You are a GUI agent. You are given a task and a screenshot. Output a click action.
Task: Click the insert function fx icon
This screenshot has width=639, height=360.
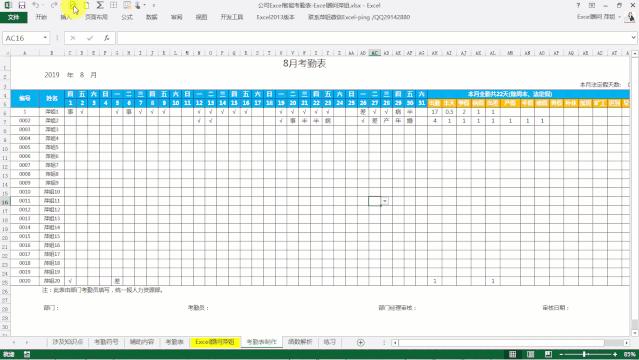pyautogui.click(x=106, y=38)
